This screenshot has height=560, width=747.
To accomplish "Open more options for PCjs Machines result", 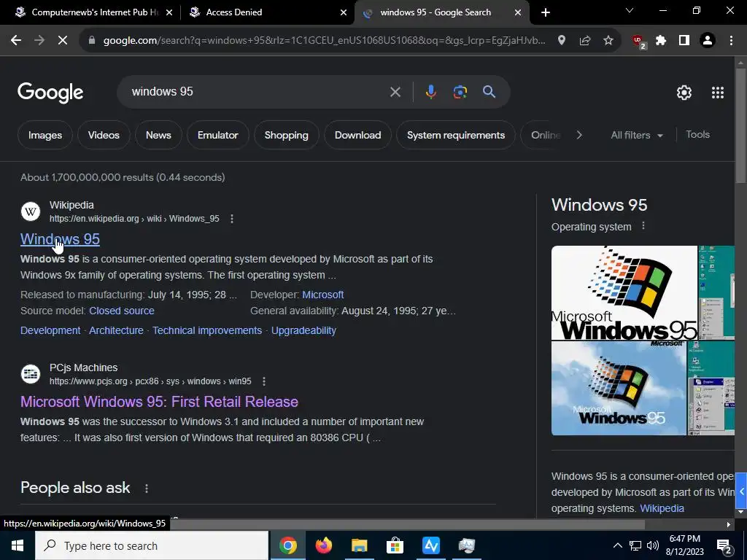I will tap(264, 381).
